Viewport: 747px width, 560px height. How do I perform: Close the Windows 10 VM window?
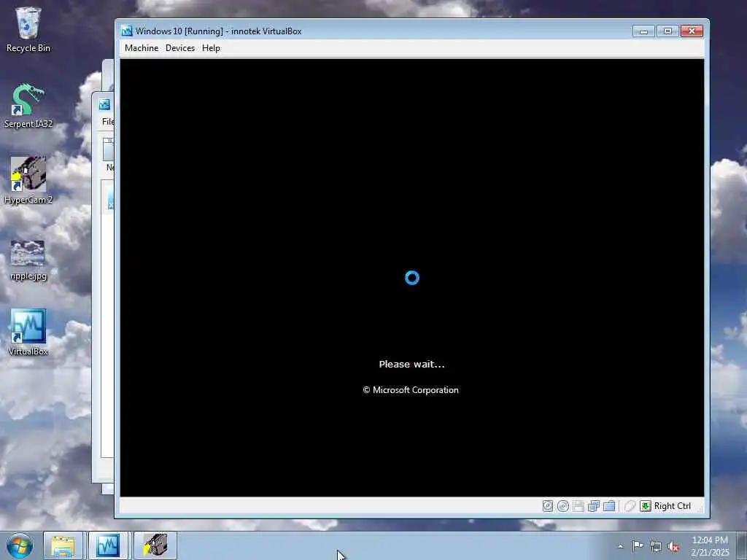(x=692, y=31)
